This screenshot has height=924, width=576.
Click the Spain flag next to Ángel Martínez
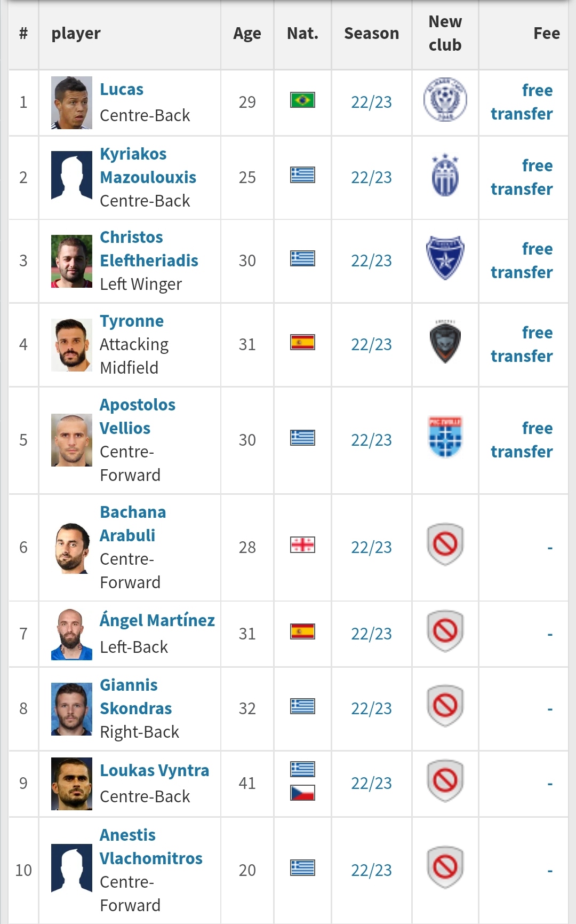tap(302, 631)
